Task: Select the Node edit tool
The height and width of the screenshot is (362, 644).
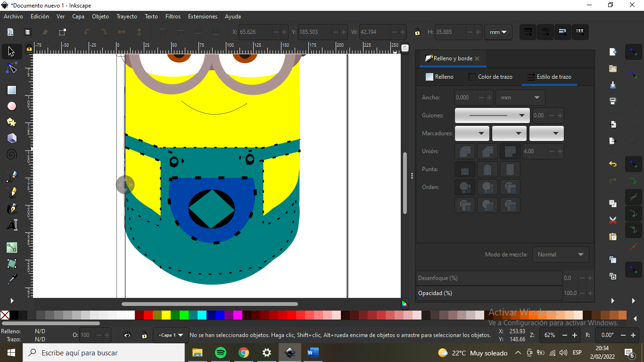Action: [x=12, y=68]
